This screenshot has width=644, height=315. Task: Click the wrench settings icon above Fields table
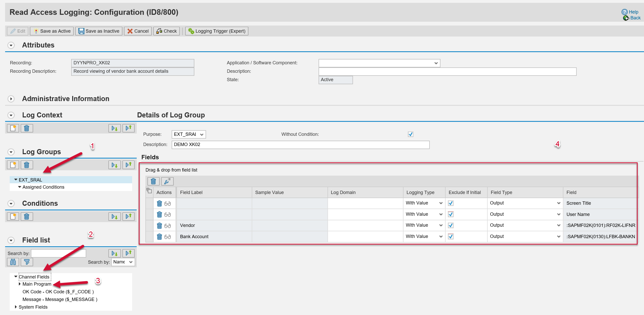[x=167, y=181]
